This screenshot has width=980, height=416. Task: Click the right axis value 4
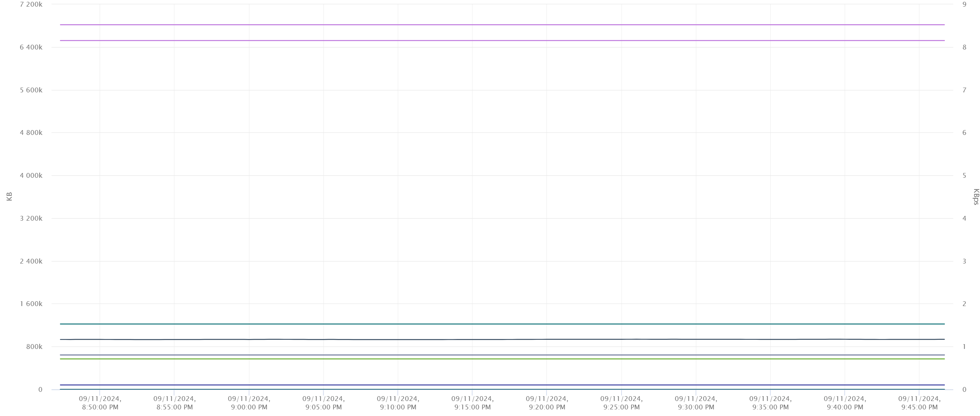pyautogui.click(x=964, y=218)
